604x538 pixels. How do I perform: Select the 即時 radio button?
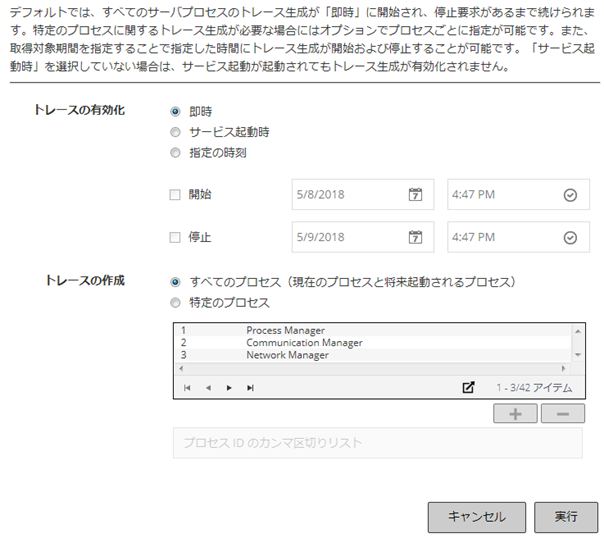pos(175,112)
